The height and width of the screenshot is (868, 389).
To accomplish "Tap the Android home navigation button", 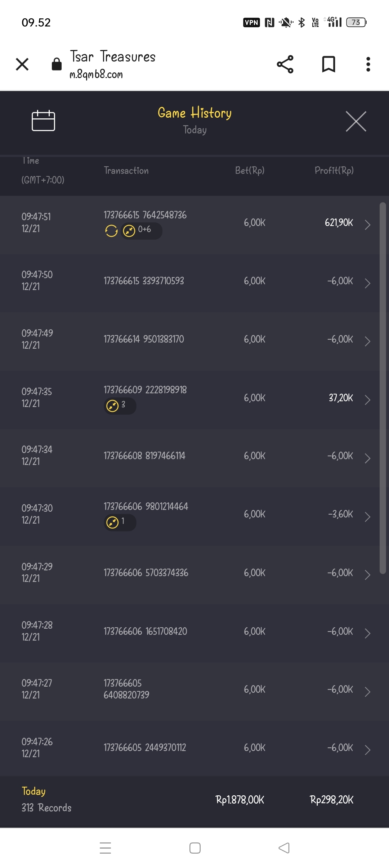I will pos(195,848).
